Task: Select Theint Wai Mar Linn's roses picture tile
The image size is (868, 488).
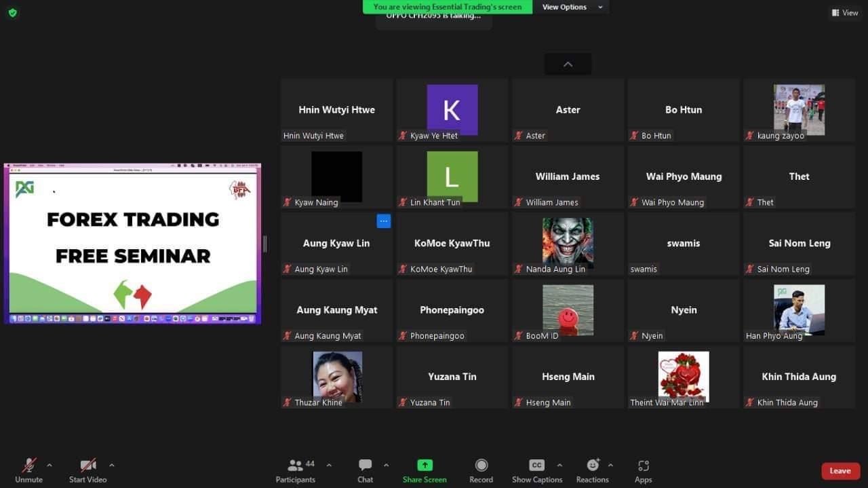Action: tap(684, 376)
